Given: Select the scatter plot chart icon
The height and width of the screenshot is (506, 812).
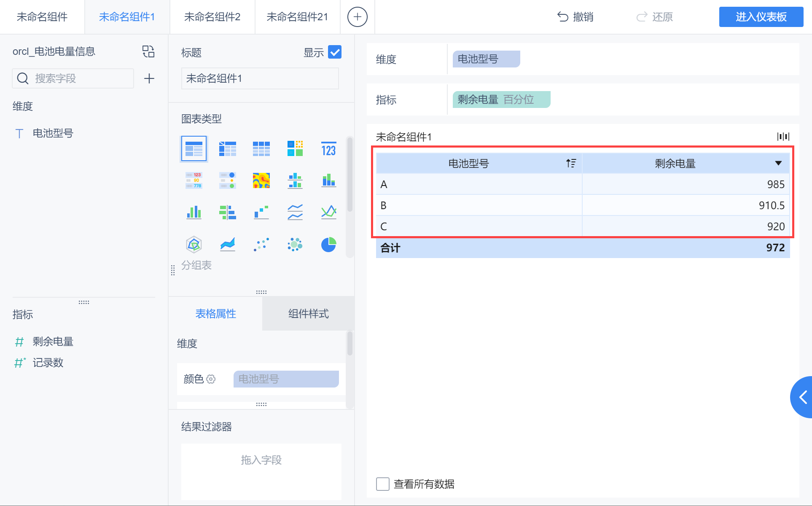Looking at the screenshot, I should tap(261, 245).
